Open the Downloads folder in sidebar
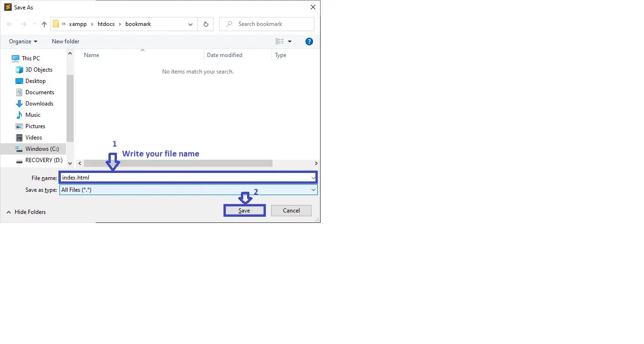 [39, 103]
